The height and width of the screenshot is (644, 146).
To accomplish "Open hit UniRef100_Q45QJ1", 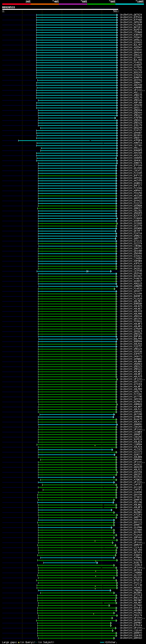I will (x=131, y=40).
